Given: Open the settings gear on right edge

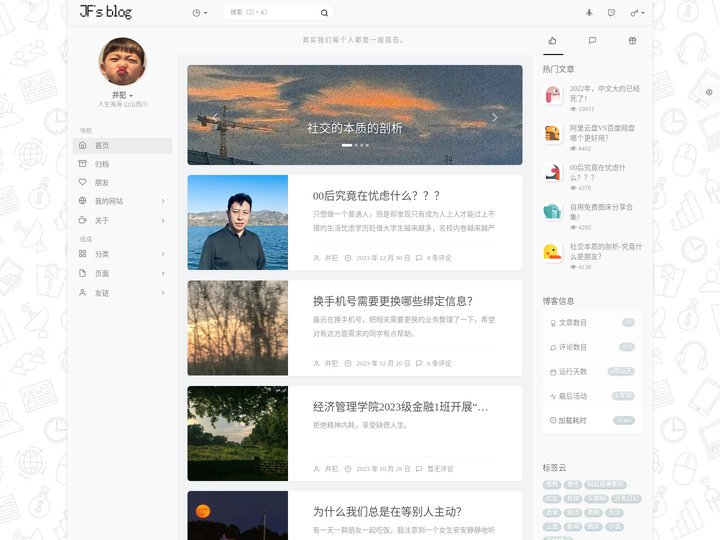Looking at the screenshot, I should pyautogui.click(x=709, y=92).
